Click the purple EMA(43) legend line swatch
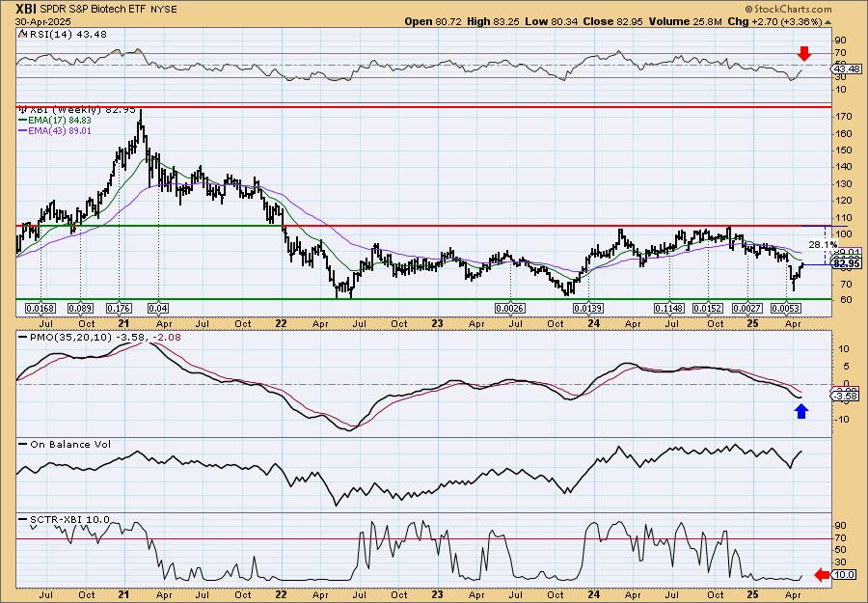This screenshot has width=868, height=603. (x=24, y=131)
